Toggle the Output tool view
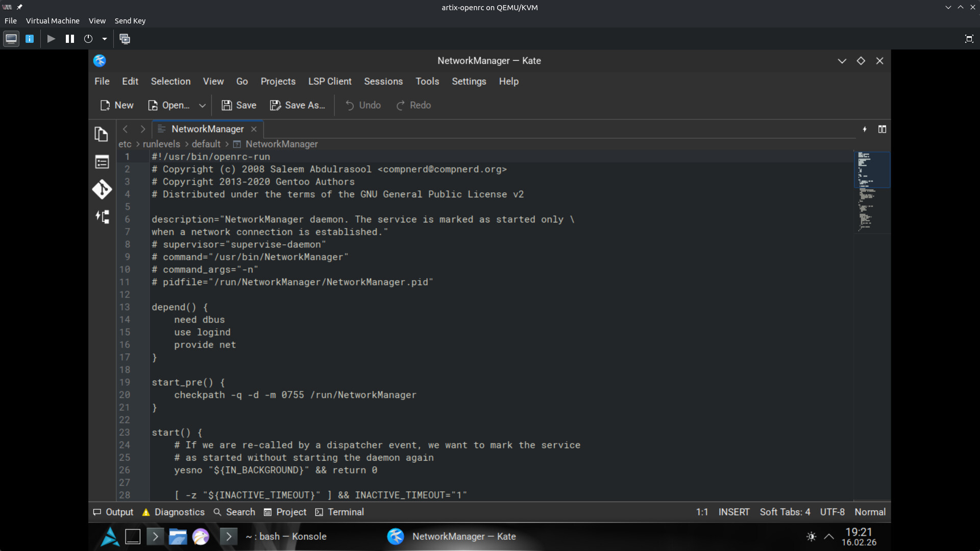 (x=113, y=512)
